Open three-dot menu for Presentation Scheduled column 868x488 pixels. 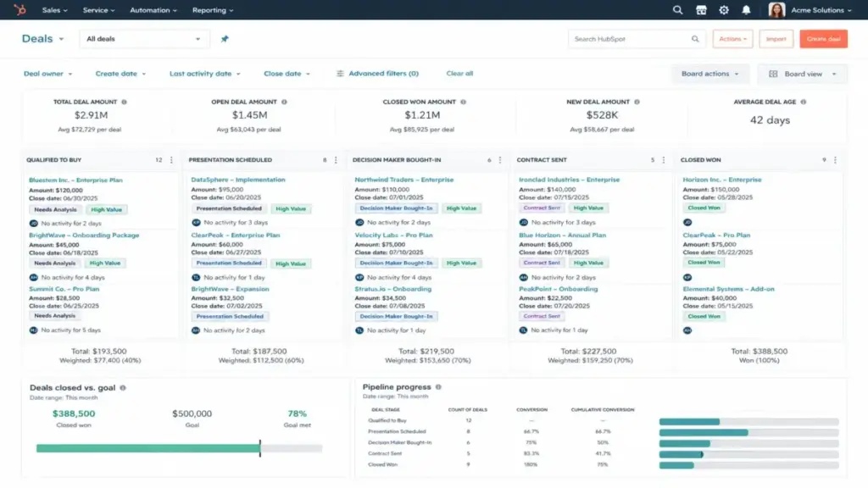tap(336, 160)
